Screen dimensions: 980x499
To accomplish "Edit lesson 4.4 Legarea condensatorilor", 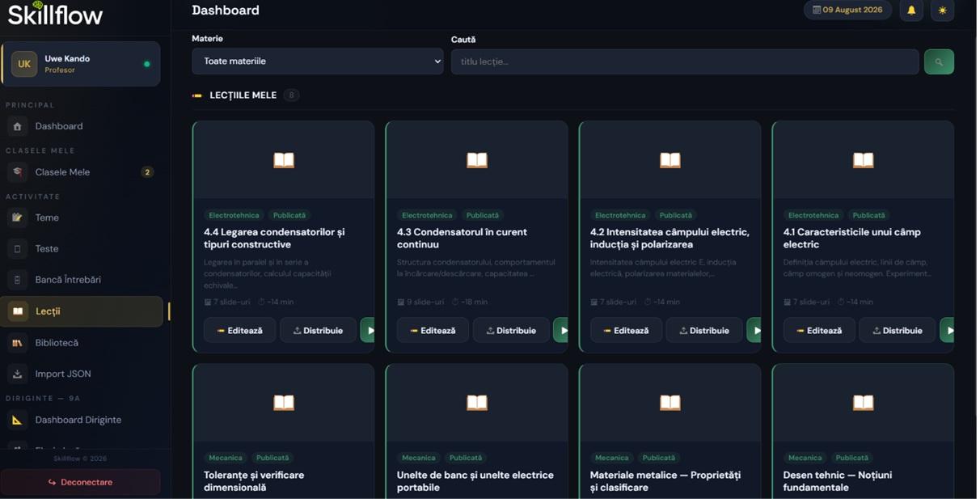I will (x=240, y=332).
